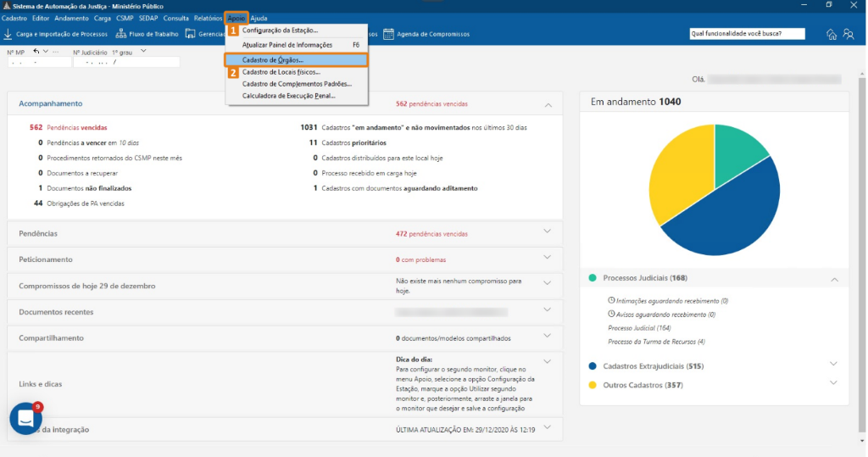Open Agenda de Compromissos calendar icon

pos(388,35)
